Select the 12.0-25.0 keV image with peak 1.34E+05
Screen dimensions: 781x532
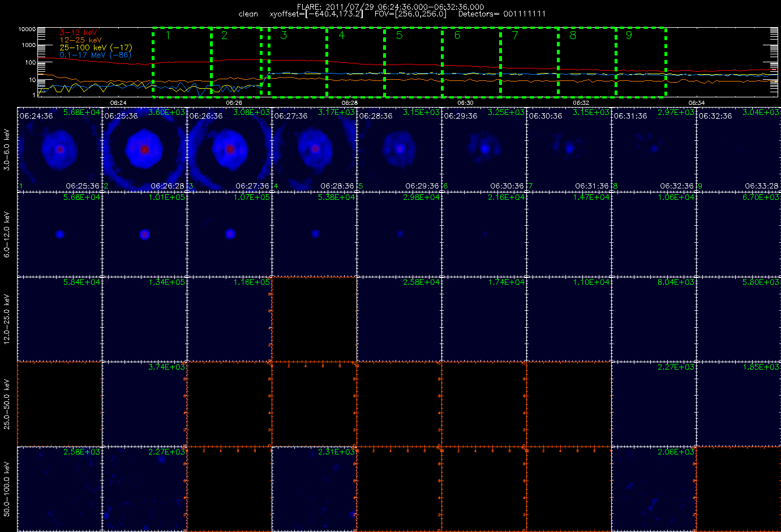pos(144,319)
